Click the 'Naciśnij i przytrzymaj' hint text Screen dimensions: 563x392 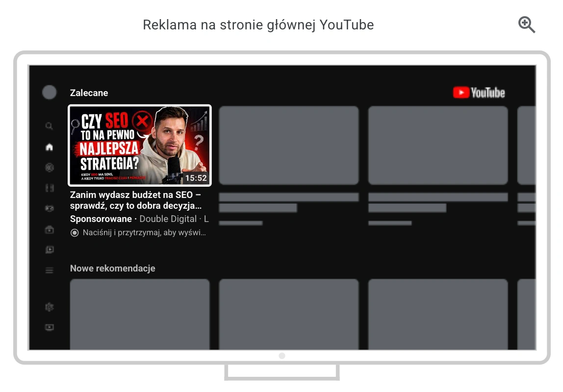pos(144,232)
